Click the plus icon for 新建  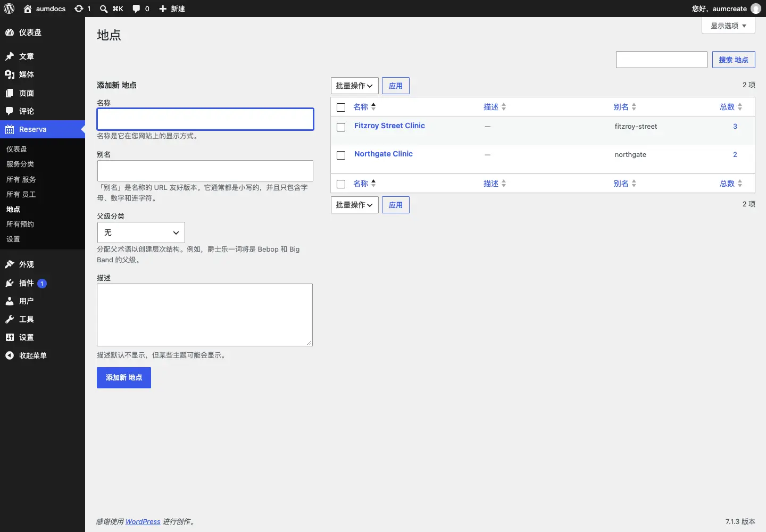pos(163,9)
